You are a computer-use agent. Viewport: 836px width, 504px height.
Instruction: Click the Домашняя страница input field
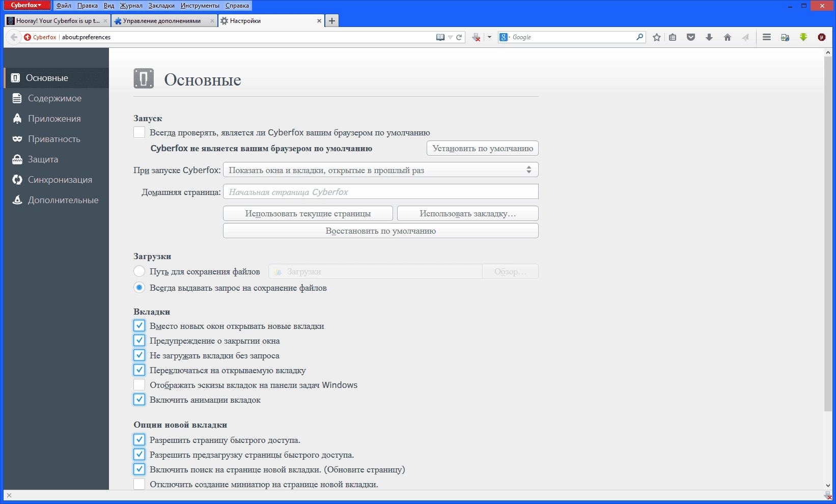(x=381, y=192)
